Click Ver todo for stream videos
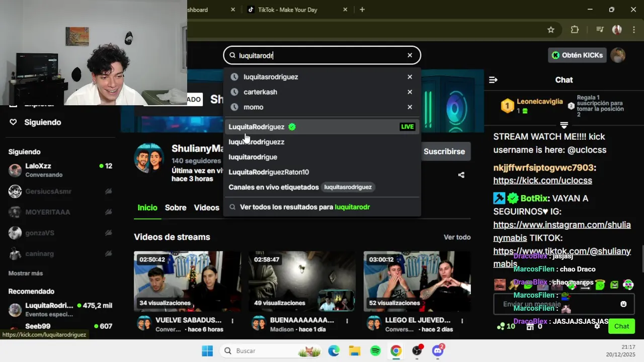Viewport: 644px width, 362px height. [x=457, y=237]
